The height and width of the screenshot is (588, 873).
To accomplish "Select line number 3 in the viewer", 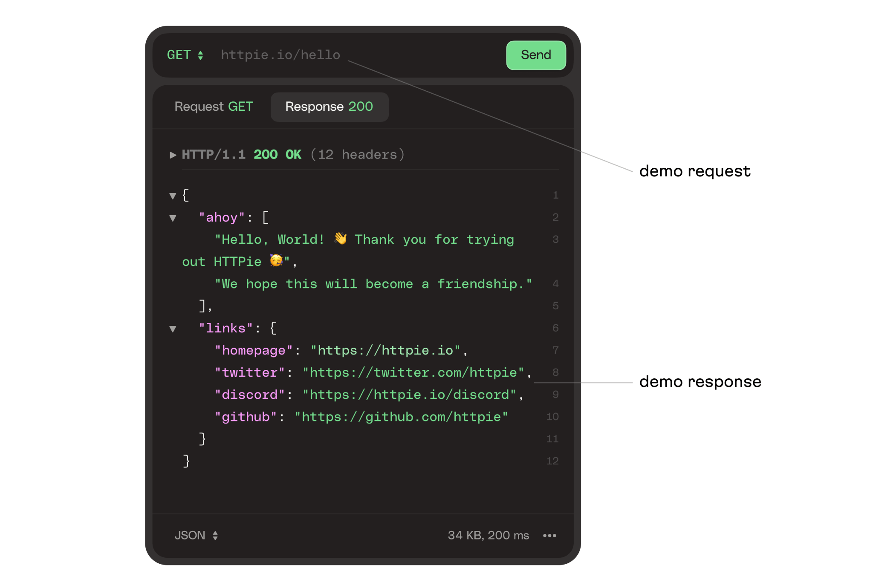I will pyautogui.click(x=555, y=239).
